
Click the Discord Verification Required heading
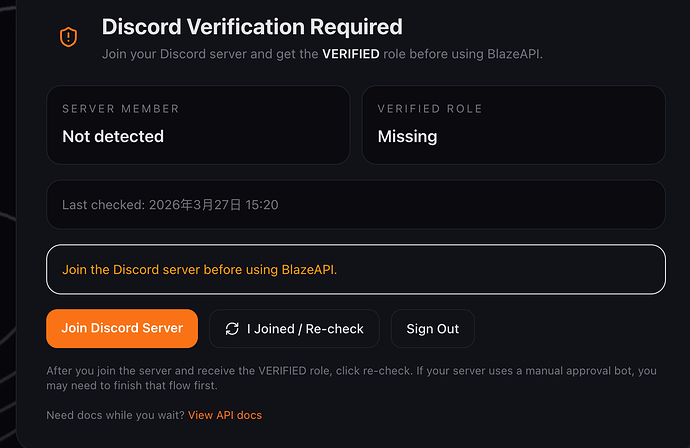pyautogui.click(x=251, y=27)
